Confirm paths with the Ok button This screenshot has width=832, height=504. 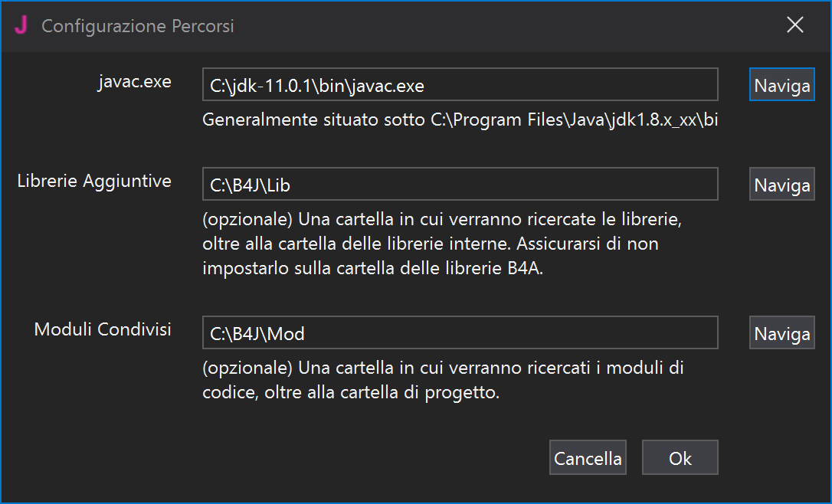[x=680, y=458]
